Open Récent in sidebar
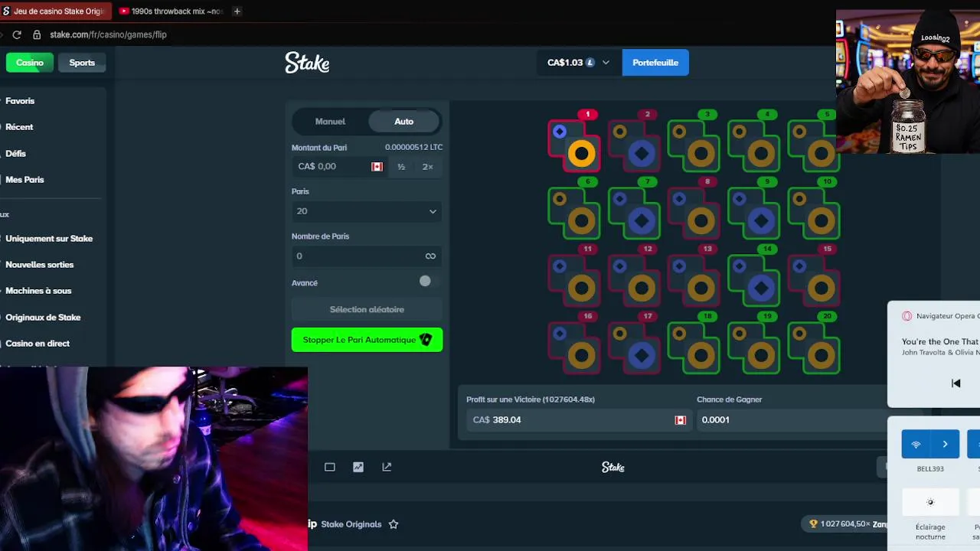Viewport: 980px width, 551px height. click(19, 127)
